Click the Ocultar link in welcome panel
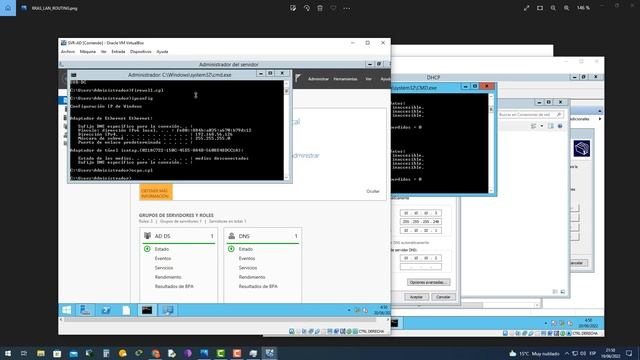The image size is (640, 360). 373,191
